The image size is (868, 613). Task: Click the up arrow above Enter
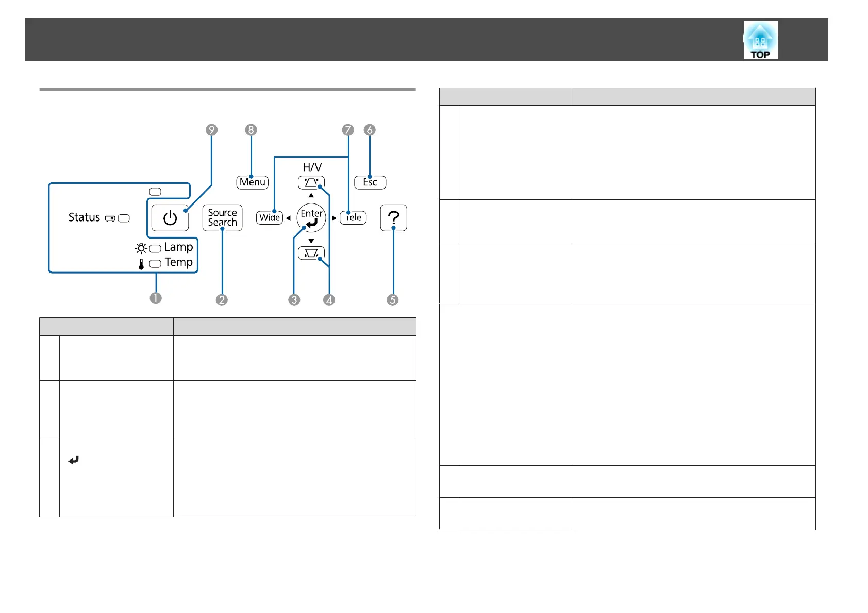click(311, 195)
